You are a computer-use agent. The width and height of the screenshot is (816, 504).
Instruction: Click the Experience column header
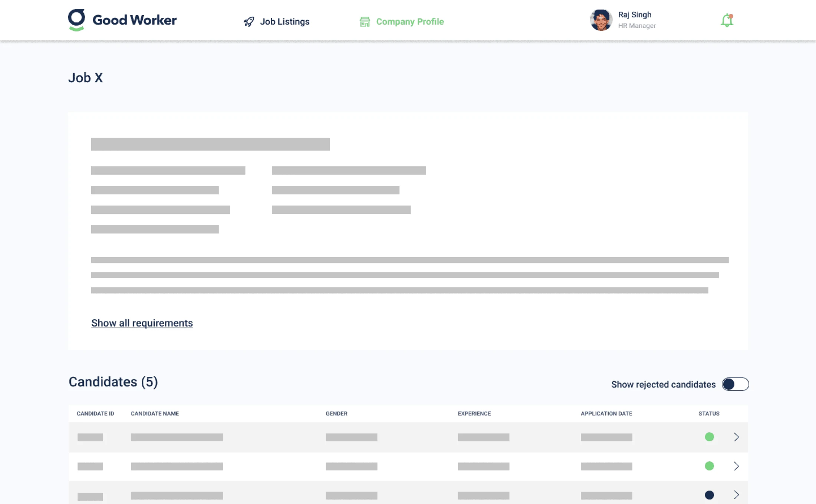point(474,414)
